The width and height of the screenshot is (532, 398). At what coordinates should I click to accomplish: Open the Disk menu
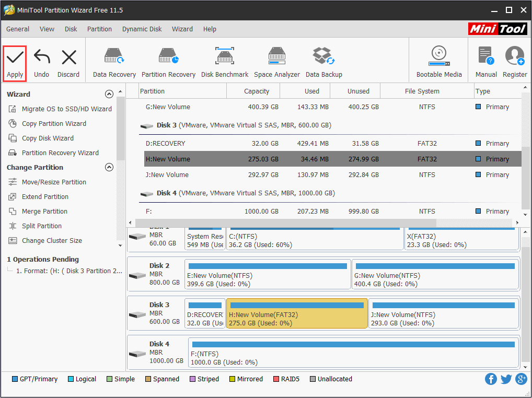click(71, 29)
